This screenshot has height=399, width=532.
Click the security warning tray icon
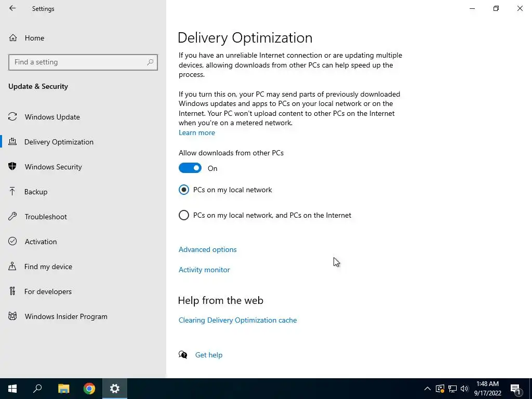point(440,389)
